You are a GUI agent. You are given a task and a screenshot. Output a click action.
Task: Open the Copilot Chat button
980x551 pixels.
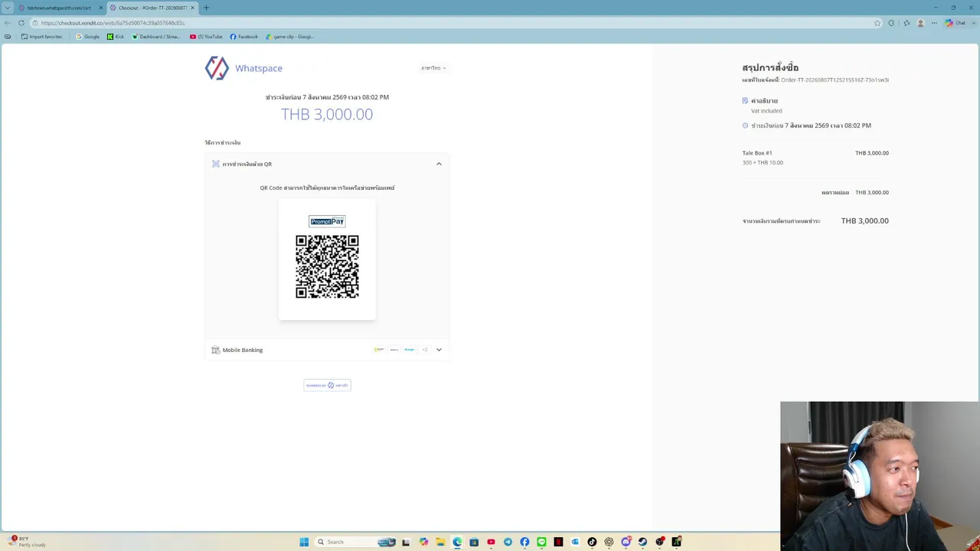956,23
